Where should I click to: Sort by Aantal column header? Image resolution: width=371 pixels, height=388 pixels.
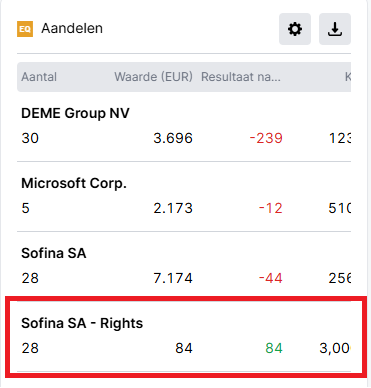click(x=39, y=77)
